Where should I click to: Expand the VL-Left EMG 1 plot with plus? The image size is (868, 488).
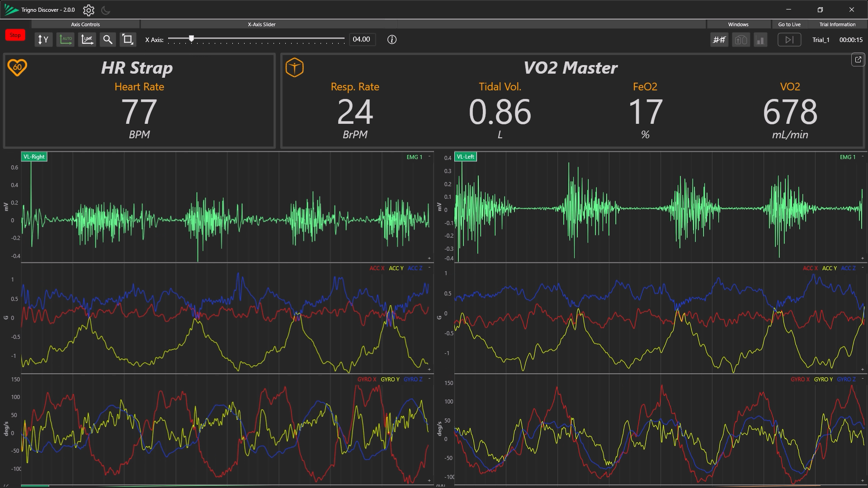[863, 258]
